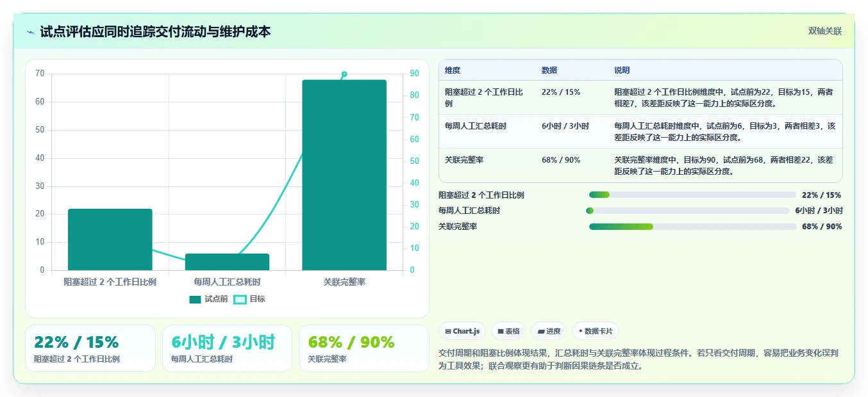
Task: Click the 双轴关联 badge in header
Action: point(824,31)
